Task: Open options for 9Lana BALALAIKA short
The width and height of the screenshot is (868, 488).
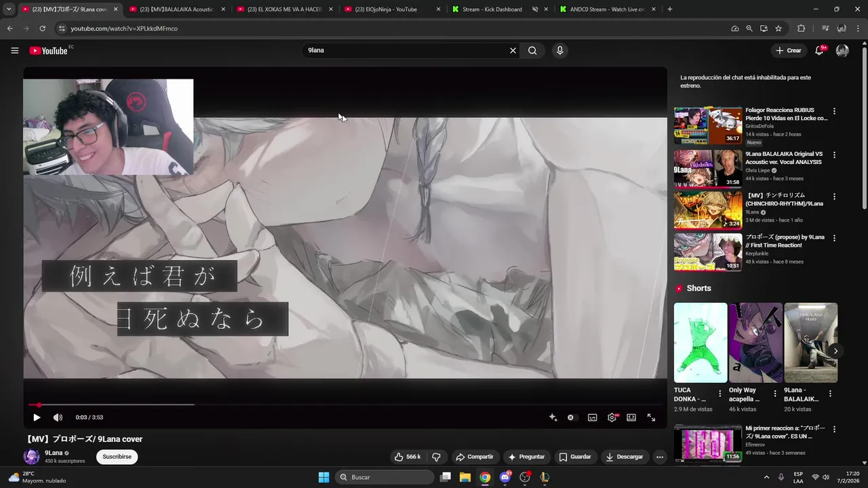Action: (830, 393)
